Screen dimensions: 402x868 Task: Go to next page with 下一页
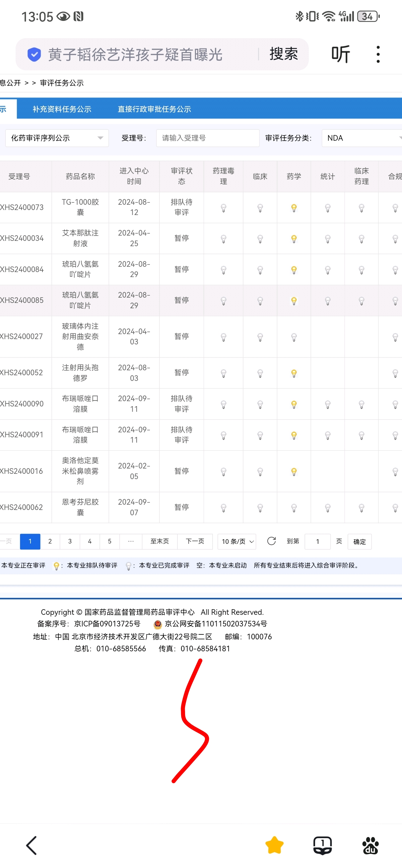coord(195,542)
